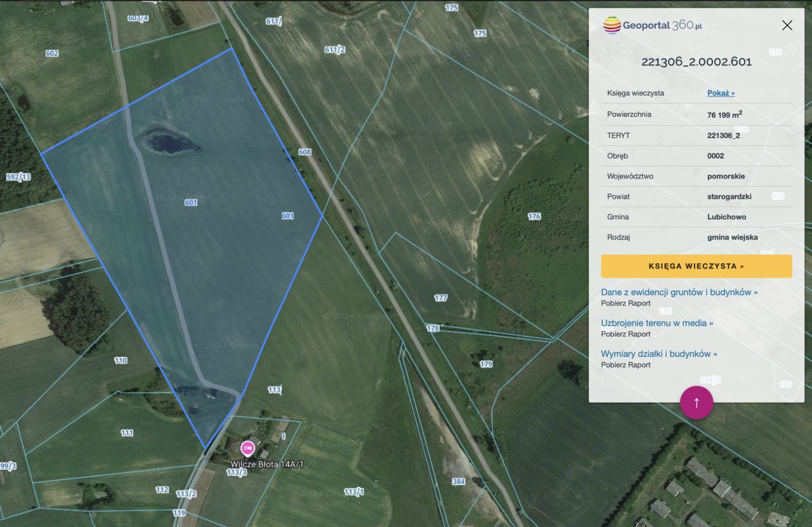Open the Pokaż land register link
Viewport: 812px width, 527px height.
click(x=721, y=93)
